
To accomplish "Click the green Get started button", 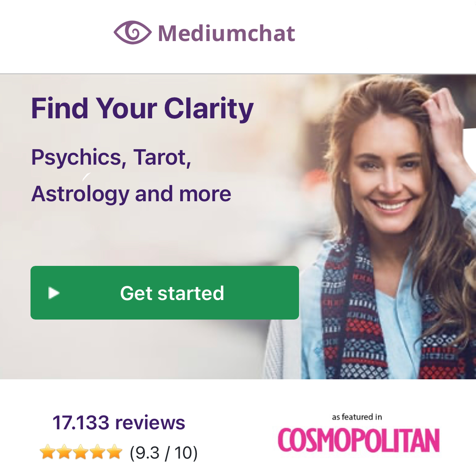I will (x=164, y=292).
